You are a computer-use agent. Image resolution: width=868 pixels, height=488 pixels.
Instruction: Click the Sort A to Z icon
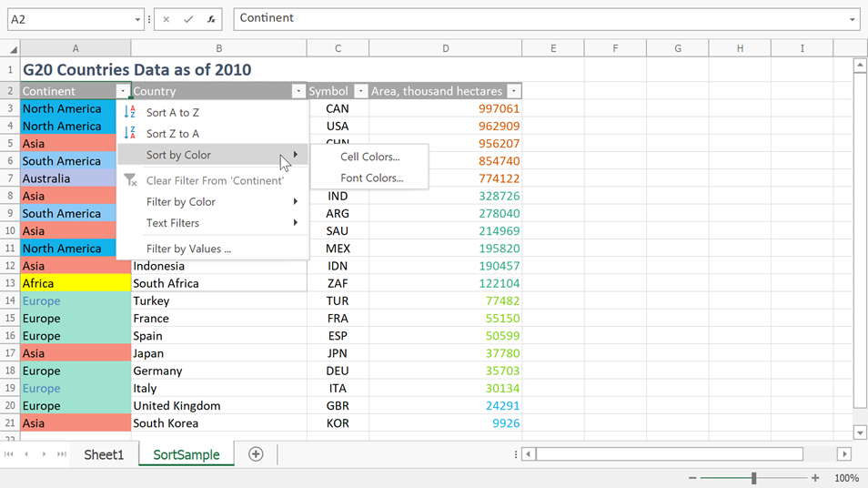(x=129, y=112)
